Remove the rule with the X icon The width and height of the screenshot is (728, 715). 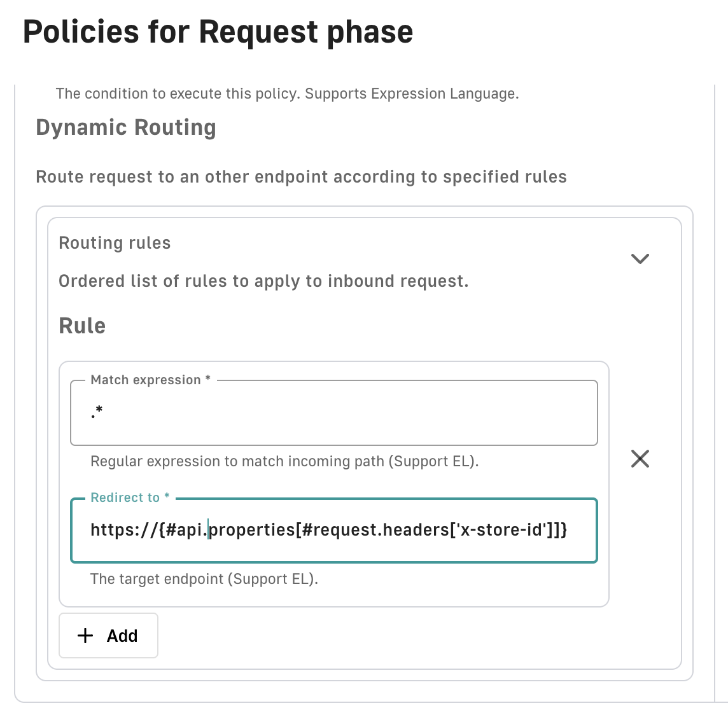[x=640, y=459]
